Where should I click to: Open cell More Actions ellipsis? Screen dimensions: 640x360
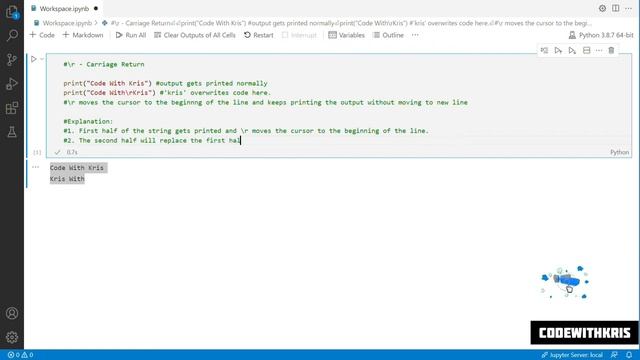tap(599, 50)
